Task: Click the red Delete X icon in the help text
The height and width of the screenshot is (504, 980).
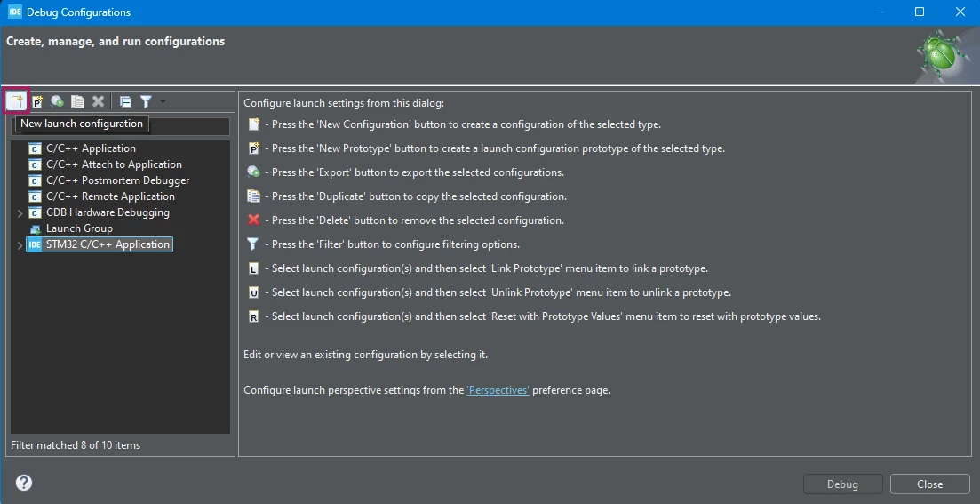Action: (x=253, y=220)
